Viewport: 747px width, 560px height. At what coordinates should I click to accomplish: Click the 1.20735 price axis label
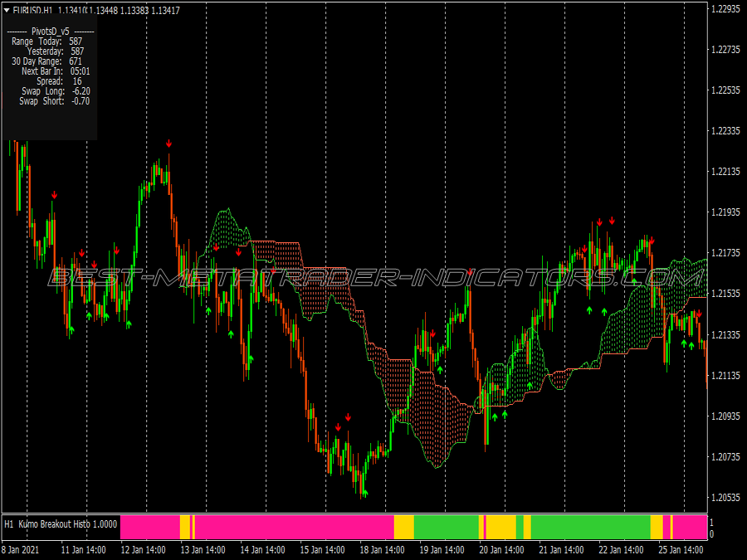(x=726, y=456)
